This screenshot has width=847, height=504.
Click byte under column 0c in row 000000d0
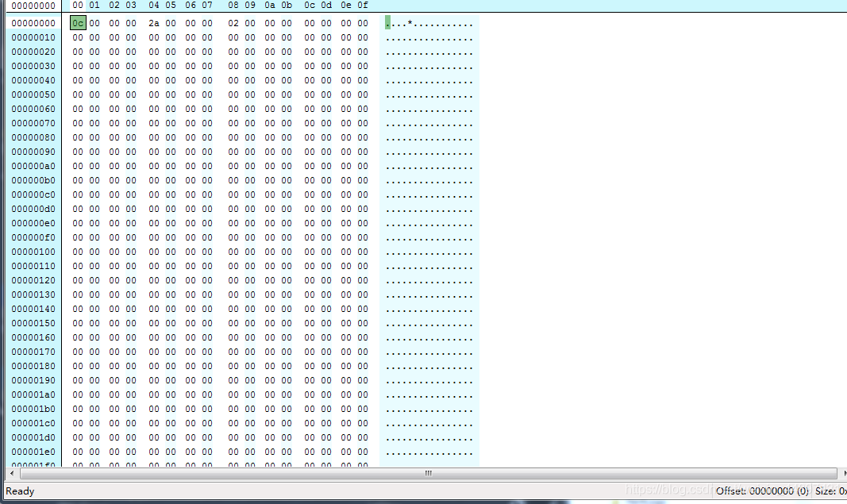(310, 209)
